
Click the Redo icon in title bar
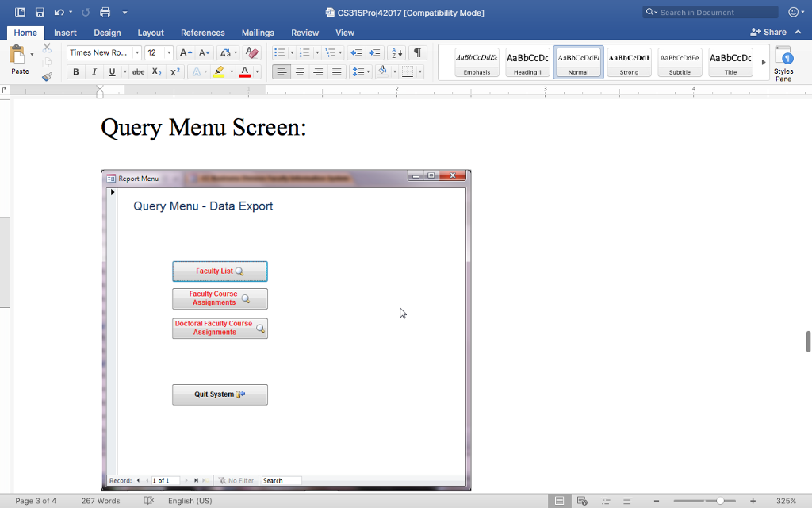pos(86,12)
